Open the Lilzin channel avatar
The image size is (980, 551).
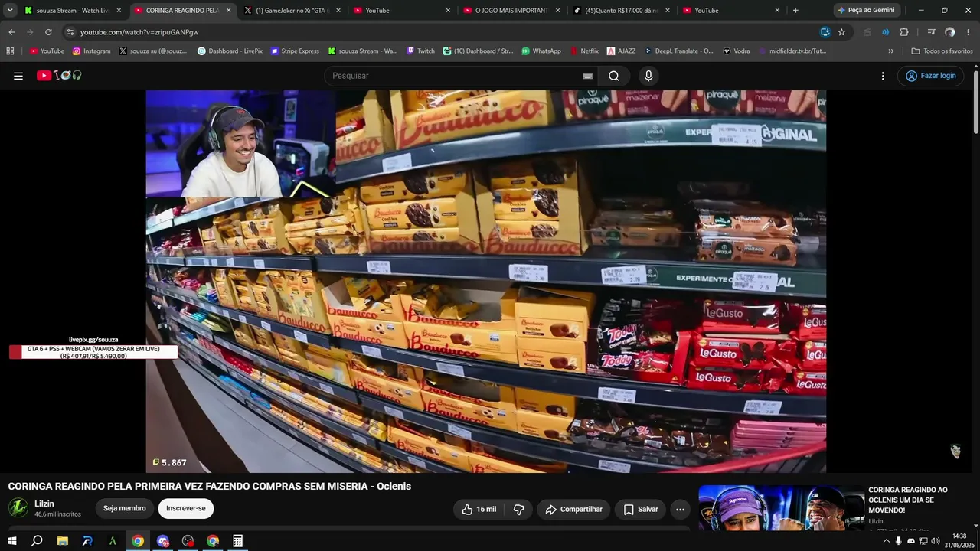click(x=18, y=508)
